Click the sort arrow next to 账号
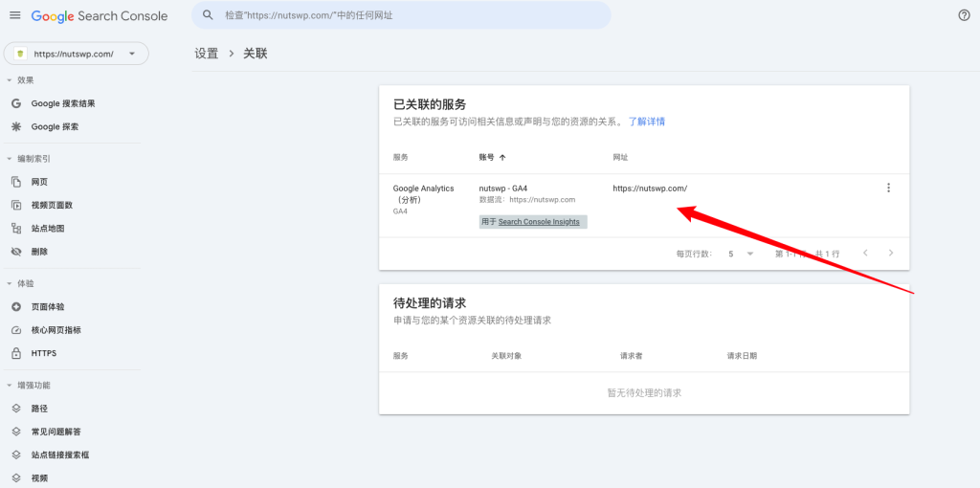Viewport: 980px width, 488px height. [502, 158]
